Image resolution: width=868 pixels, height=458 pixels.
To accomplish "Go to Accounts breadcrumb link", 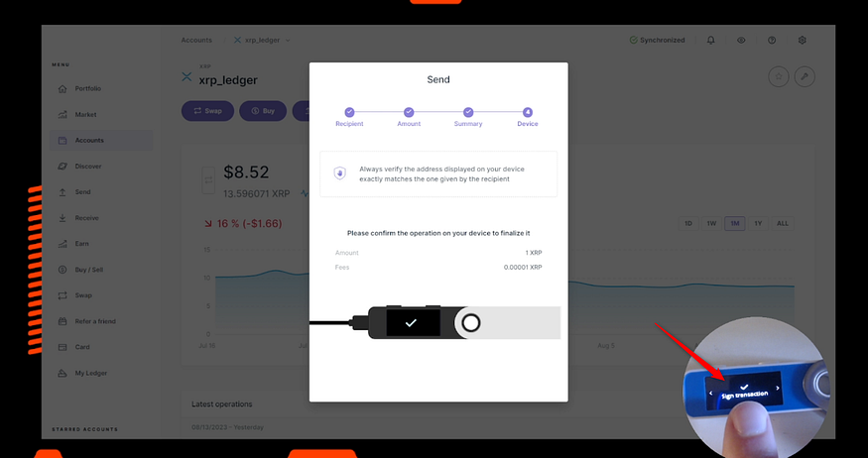I will pos(196,41).
